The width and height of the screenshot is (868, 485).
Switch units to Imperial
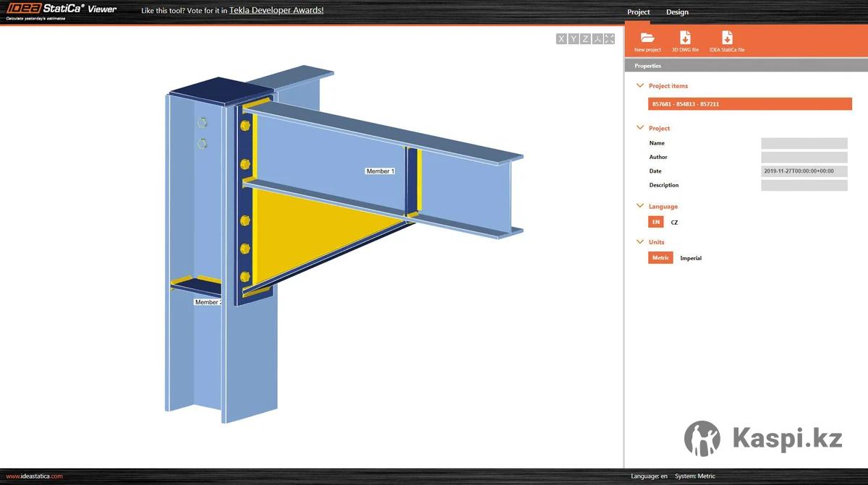pos(691,258)
